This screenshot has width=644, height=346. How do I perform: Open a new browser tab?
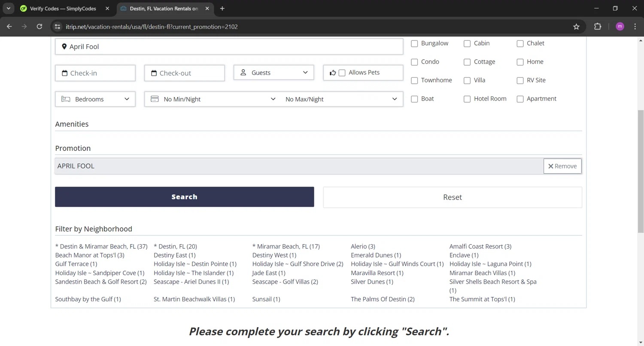pos(222,9)
